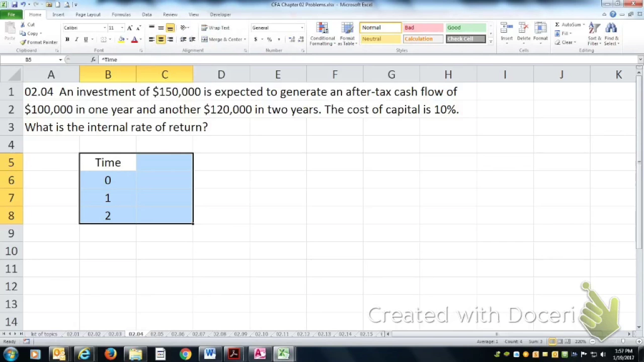Open the font size 11 dropdown
Viewport: 644px width, 362px height.
[122, 28]
